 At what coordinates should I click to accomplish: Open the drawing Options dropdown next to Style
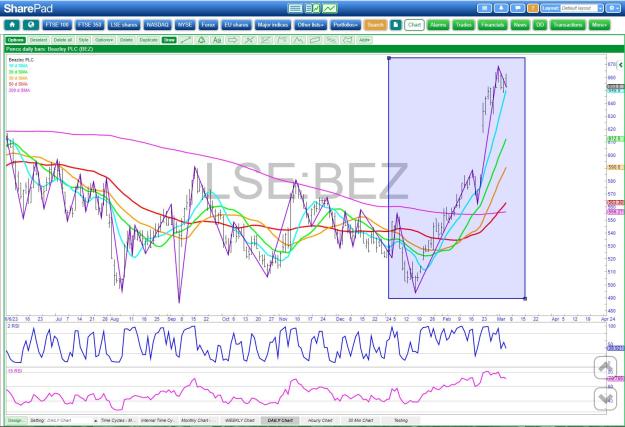(x=104, y=40)
